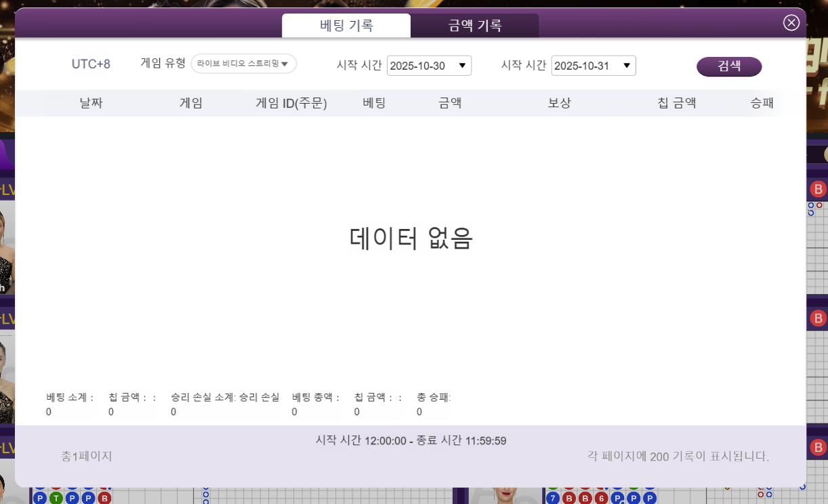The height and width of the screenshot is (504, 828).
Task: Close the betting record dialog
Action: (791, 22)
